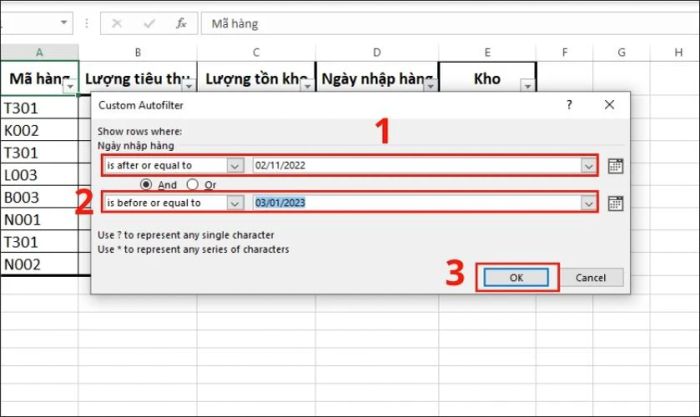Click the Ngày nhập hàng header cell
Screen dimensions: 700x417
(x=377, y=77)
